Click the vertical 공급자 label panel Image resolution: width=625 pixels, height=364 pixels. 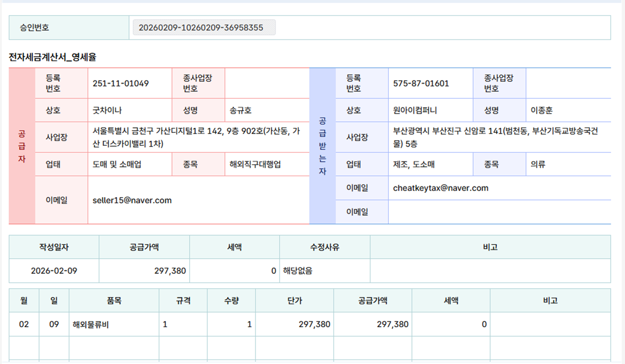[x=22, y=146]
